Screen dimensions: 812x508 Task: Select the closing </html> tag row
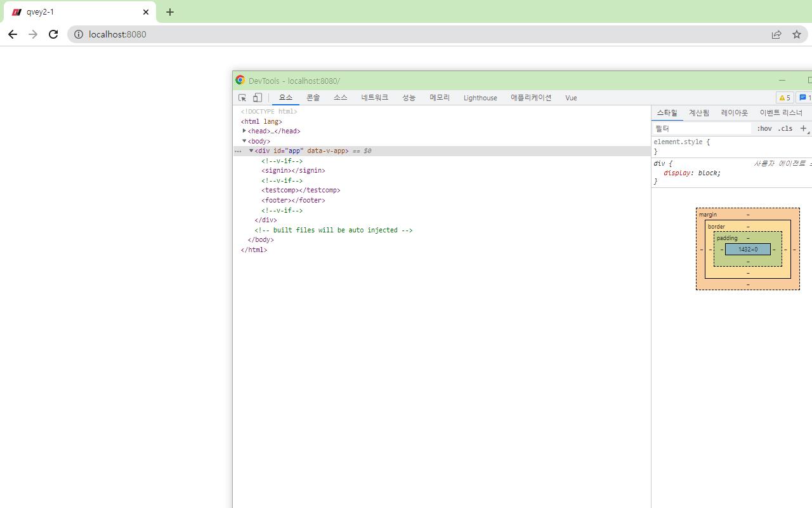(442, 250)
